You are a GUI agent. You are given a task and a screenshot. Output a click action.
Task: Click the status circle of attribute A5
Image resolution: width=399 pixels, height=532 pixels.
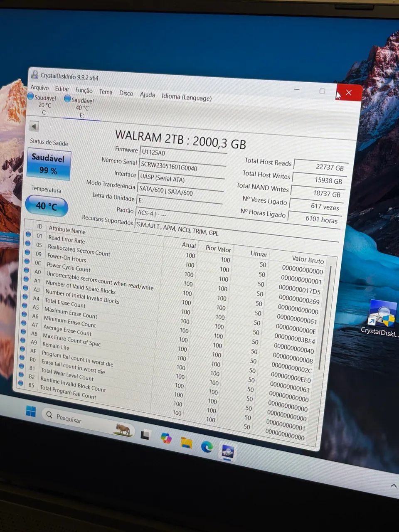pos(25,305)
